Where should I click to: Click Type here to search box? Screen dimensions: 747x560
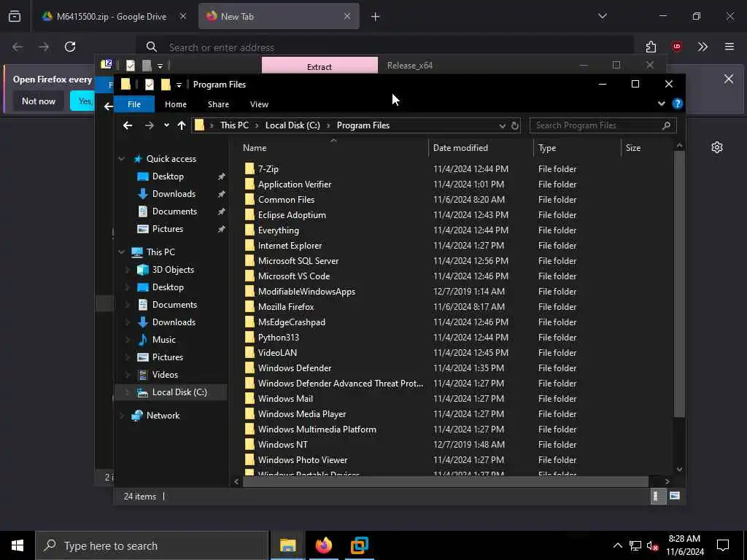coord(152,545)
